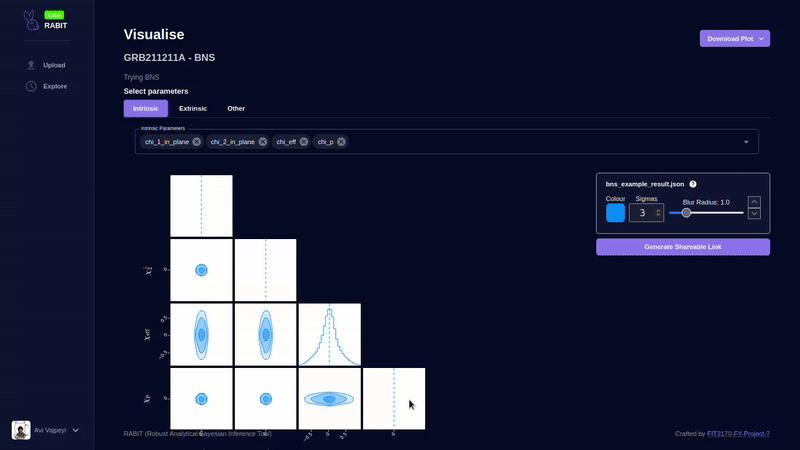This screenshot has width=800, height=450.
Task: Switch to the Extrinsic tab
Action: (x=193, y=109)
